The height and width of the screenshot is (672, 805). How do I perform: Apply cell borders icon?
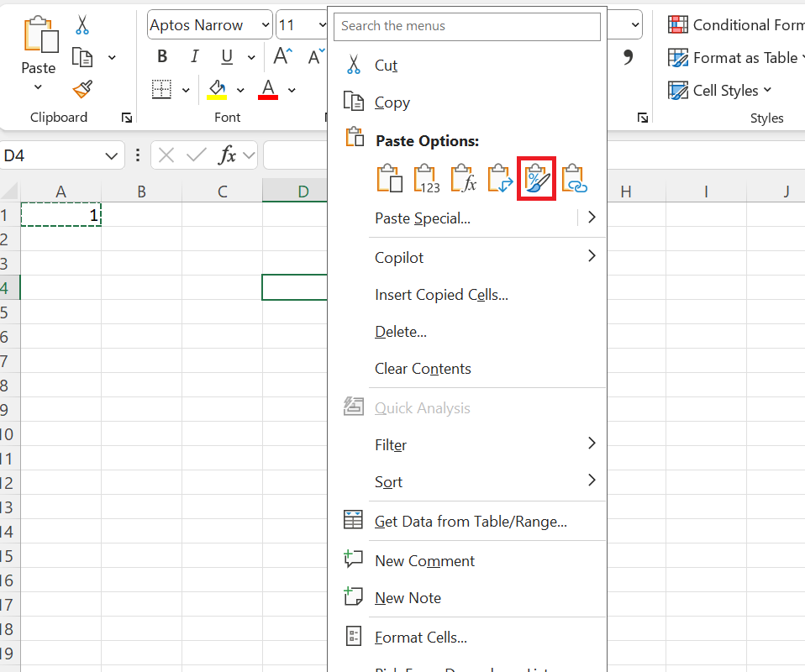(x=161, y=89)
